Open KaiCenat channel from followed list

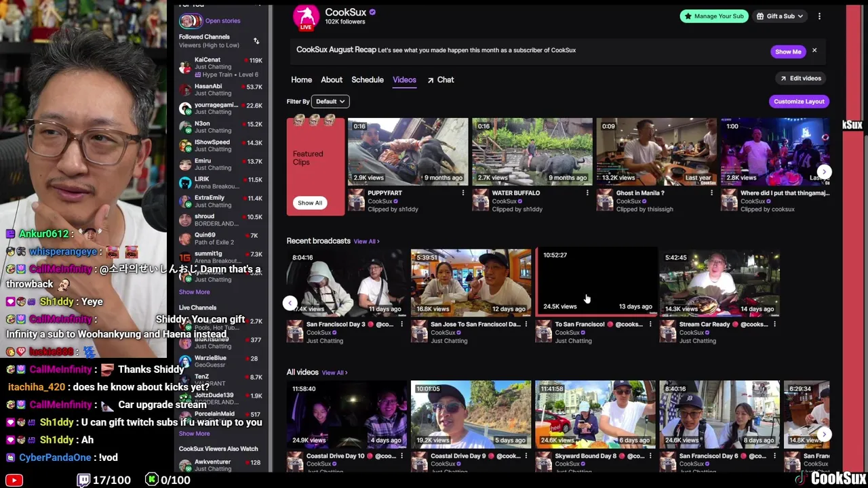tap(220, 67)
